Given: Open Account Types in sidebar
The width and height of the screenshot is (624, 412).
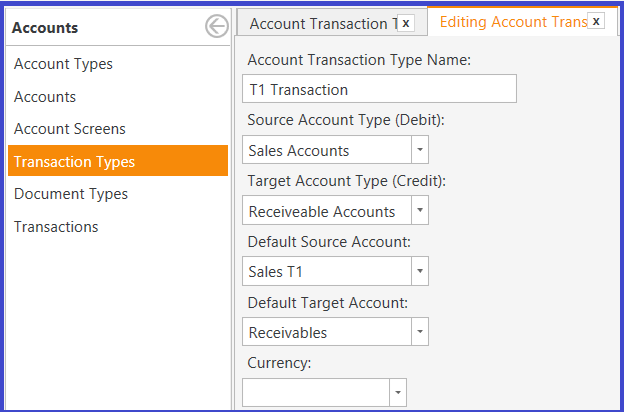Looking at the screenshot, I should click(x=63, y=64).
